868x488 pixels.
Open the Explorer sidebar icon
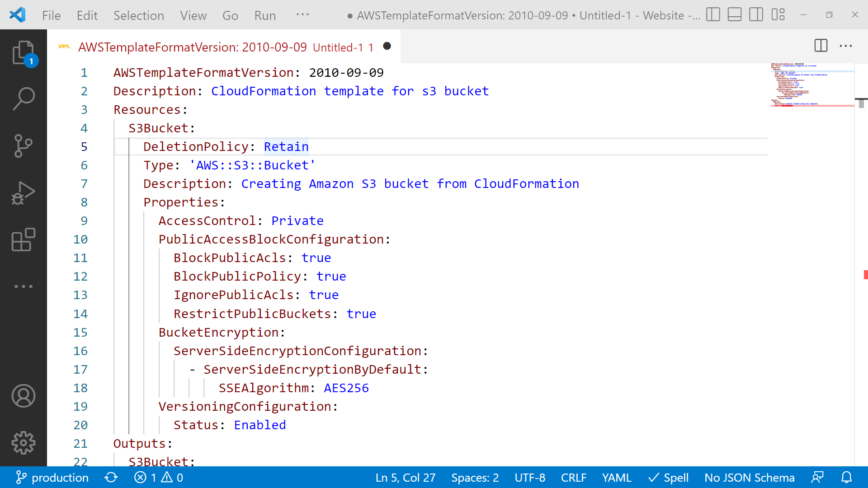click(x=23, y=53)
